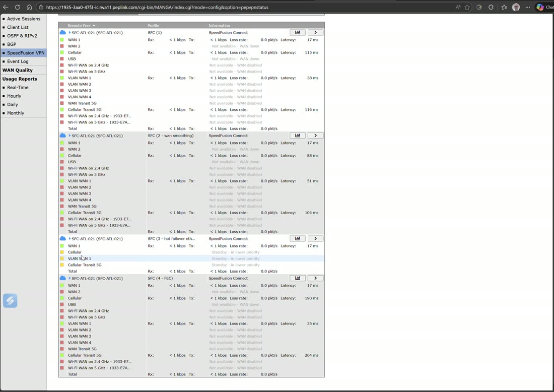Click the 264 ms latency value
The image size is (554, 392).
pyautogui.click(x=312, y=355)
